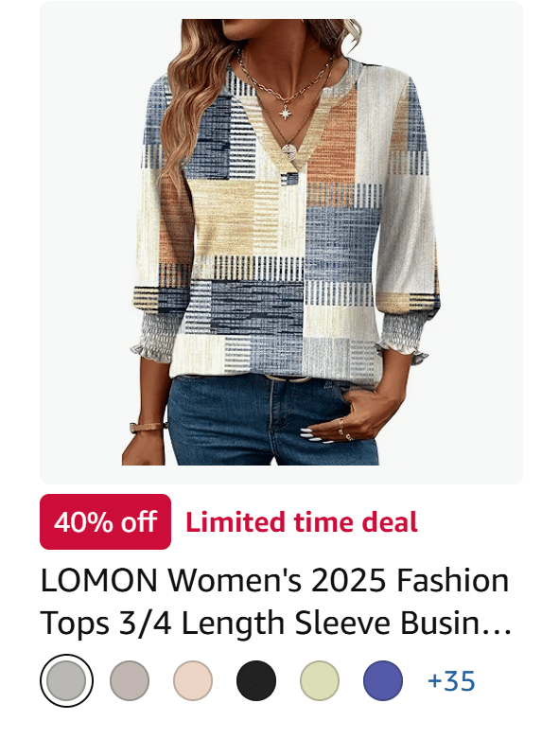Choose the light green color swatch
This screenshot has width=559, height=756.
coord(320,680)
